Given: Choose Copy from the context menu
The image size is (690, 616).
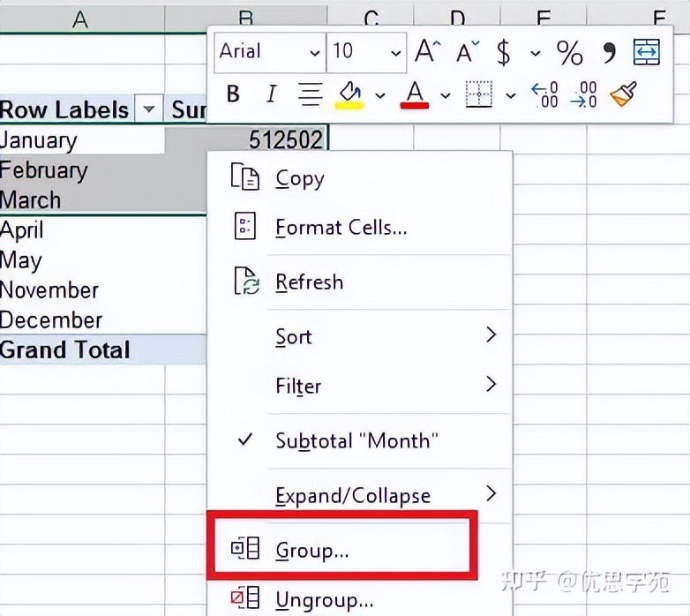Looking at the screenshot, I should [x=359, y=178].
